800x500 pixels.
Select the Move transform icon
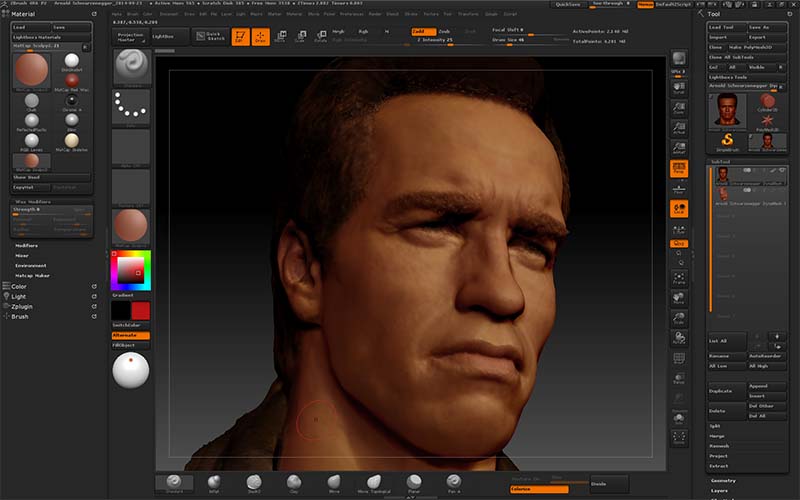click(280, 36)
